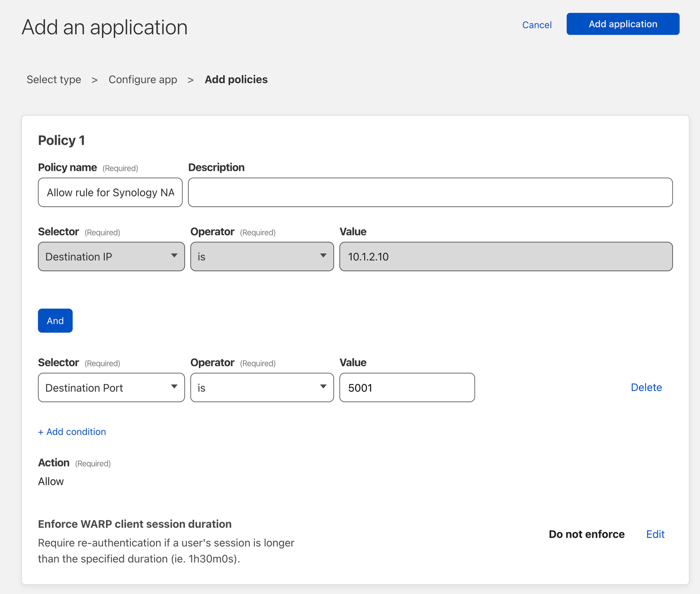Focus the Description text field
The height and width of the screenshot is (594, 700).
pyautogui.click(x=430, y=192)
